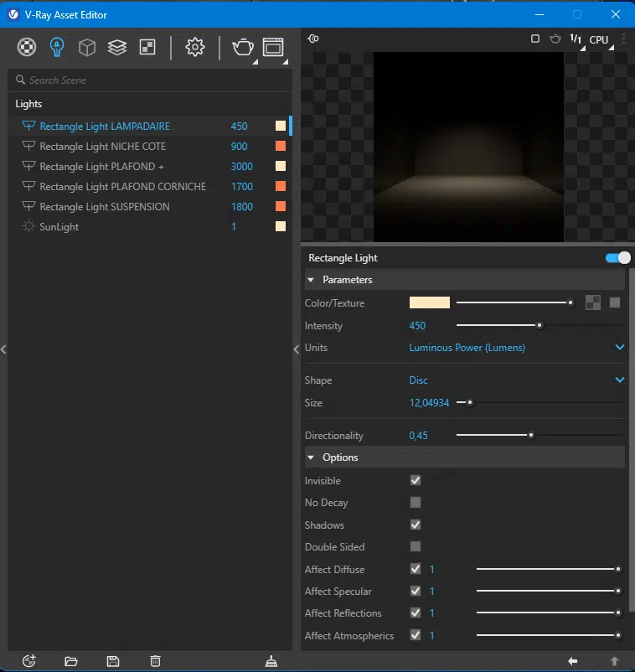Toggle the Affect Specular checkbox
Image resolution: width=635 pixels, height=672 pixels.
tap(416, 591)
